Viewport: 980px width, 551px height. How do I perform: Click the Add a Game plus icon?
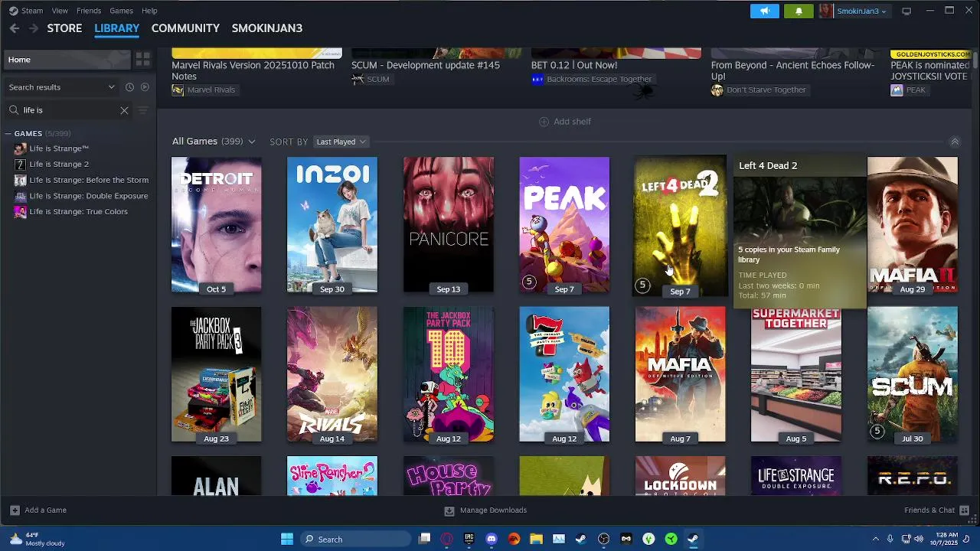click(x=15, y=510)
